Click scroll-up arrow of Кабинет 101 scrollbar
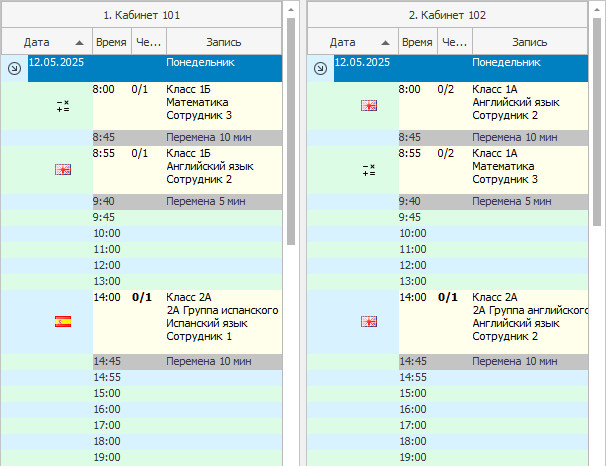This screenshot has height=466, width=606. (x=291, y=9)
